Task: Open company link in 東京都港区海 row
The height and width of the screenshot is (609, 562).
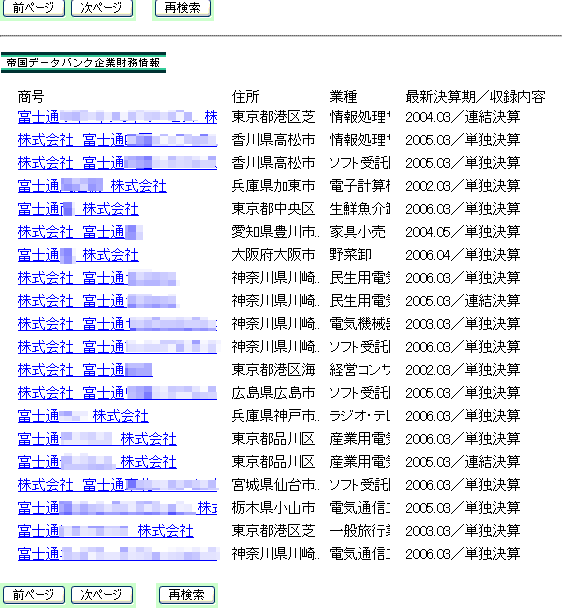Action: click(x=85, y=370)
